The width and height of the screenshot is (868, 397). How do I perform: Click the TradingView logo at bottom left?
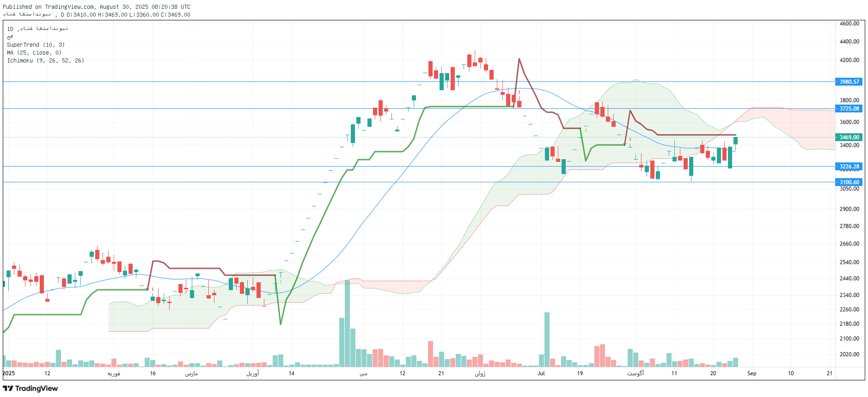[31, 388]
